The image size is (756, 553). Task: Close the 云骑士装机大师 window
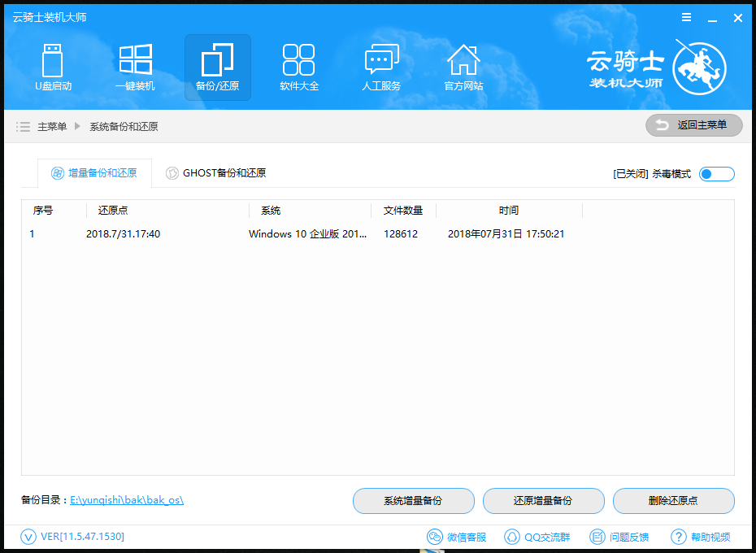[737, 18]
